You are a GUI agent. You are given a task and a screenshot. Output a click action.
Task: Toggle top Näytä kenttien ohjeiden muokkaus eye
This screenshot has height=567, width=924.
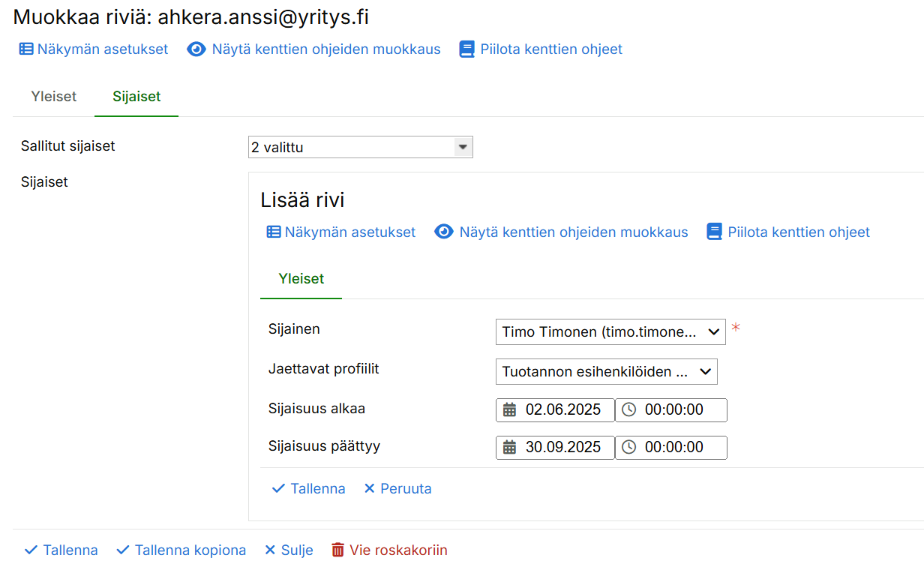(196, 49)
